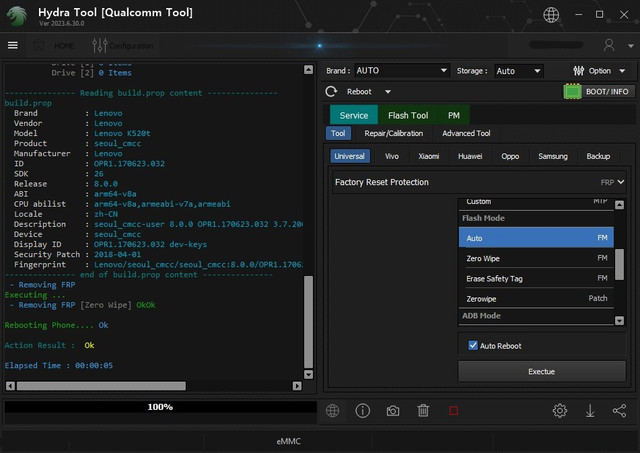640x453 pixels.
Task: Open the Brand dropdown set to AUTO
Action: (402, 71)
